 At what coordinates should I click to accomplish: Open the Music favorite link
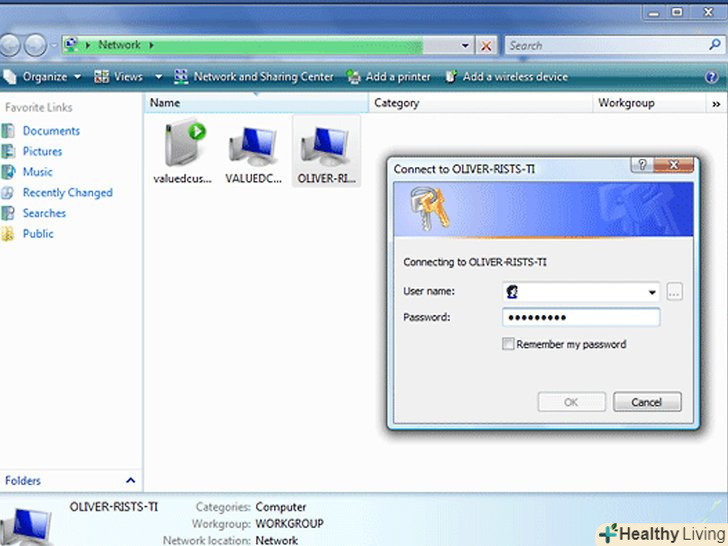[x=38, y=172]
